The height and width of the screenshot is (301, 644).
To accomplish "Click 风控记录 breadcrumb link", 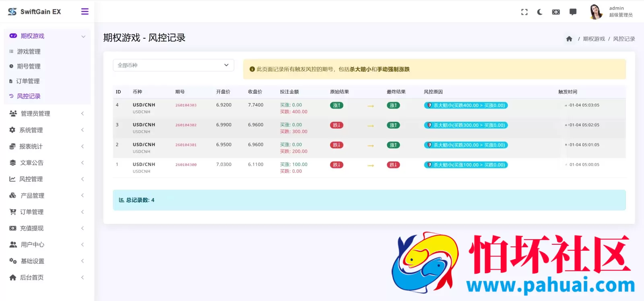I will [624, 39].
